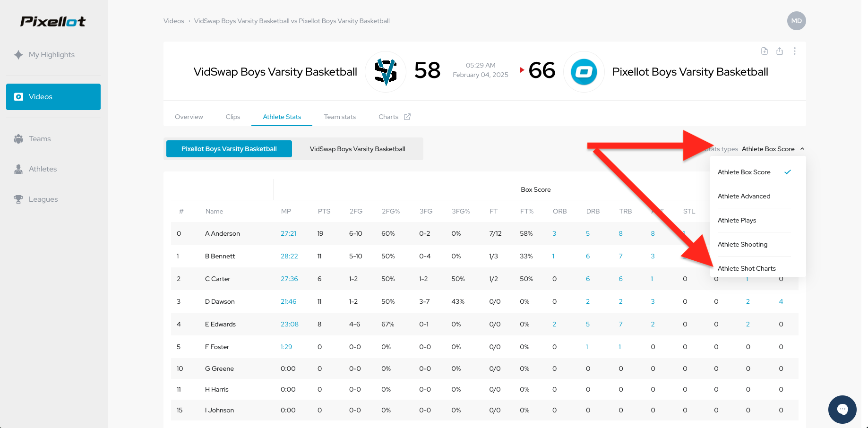868x428 pixels.
Task: Click the MP column header
Action: (286, 211)
